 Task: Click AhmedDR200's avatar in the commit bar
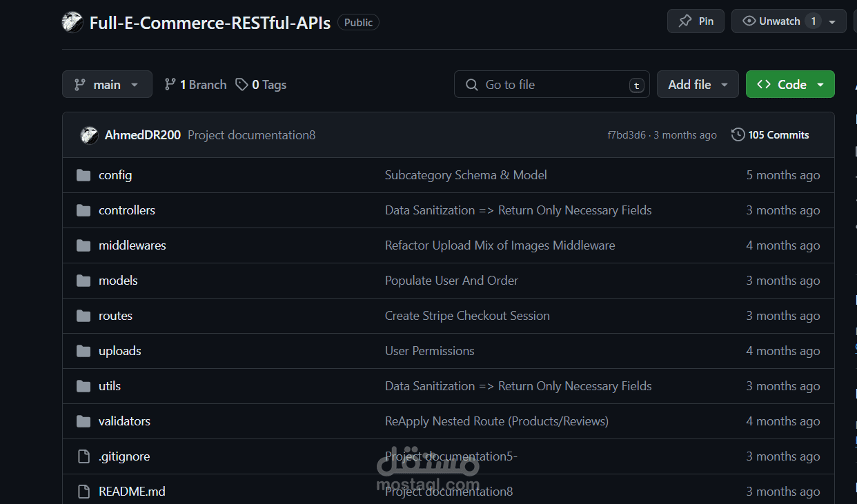[89, 134]
